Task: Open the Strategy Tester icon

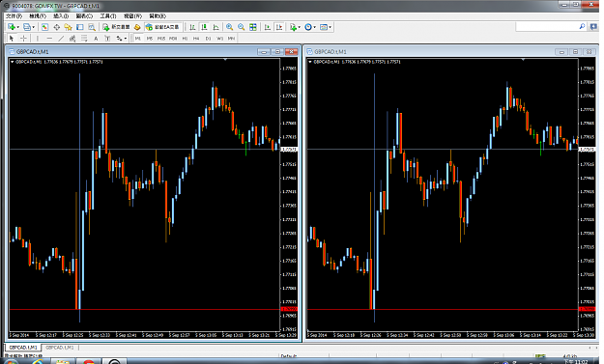Action: pyautogui.click(x=92, y=27)
